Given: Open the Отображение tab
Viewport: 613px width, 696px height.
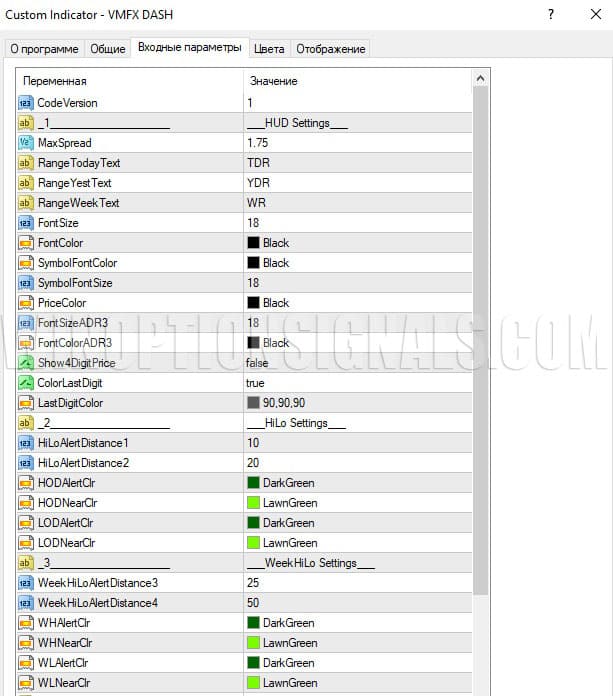Looking at the screenshot, I should [x=331, y=49].
